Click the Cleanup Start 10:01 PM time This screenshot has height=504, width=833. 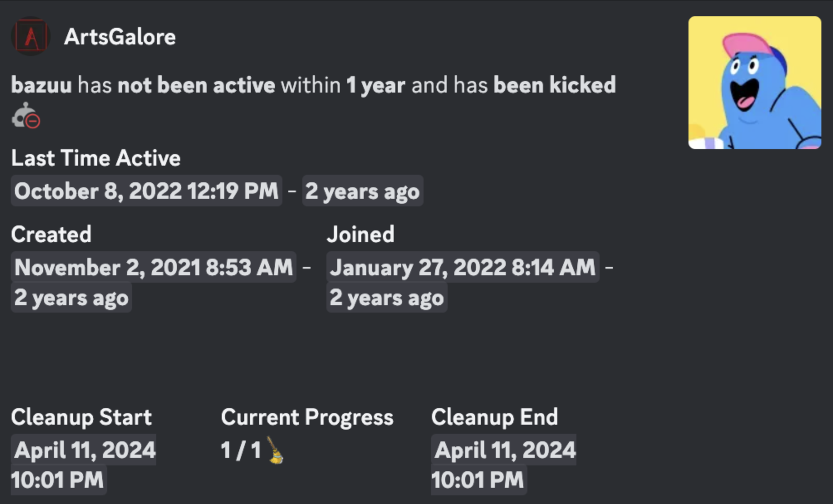pyautogui.click(x=58, y=480)
